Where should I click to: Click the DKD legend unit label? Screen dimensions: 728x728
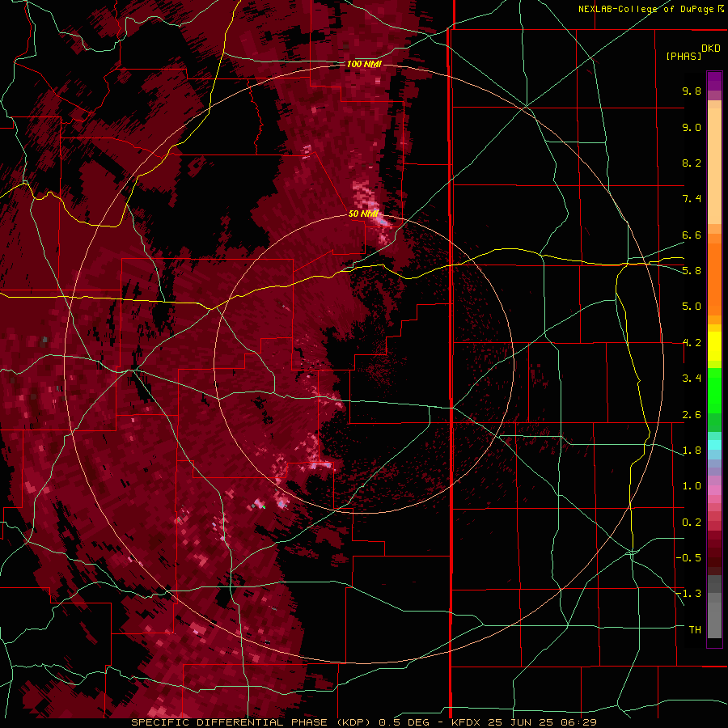(x=711, y=49)
